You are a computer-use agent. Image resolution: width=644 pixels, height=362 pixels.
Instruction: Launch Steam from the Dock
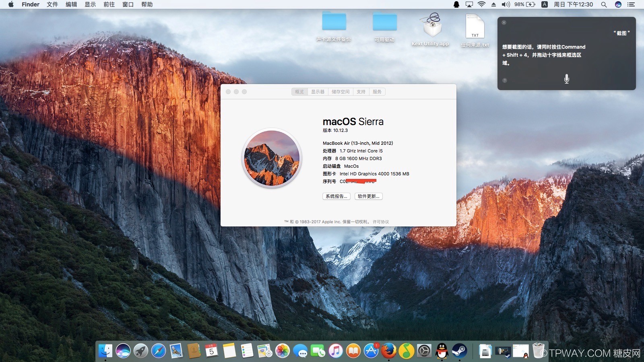(x=460, y=351)
